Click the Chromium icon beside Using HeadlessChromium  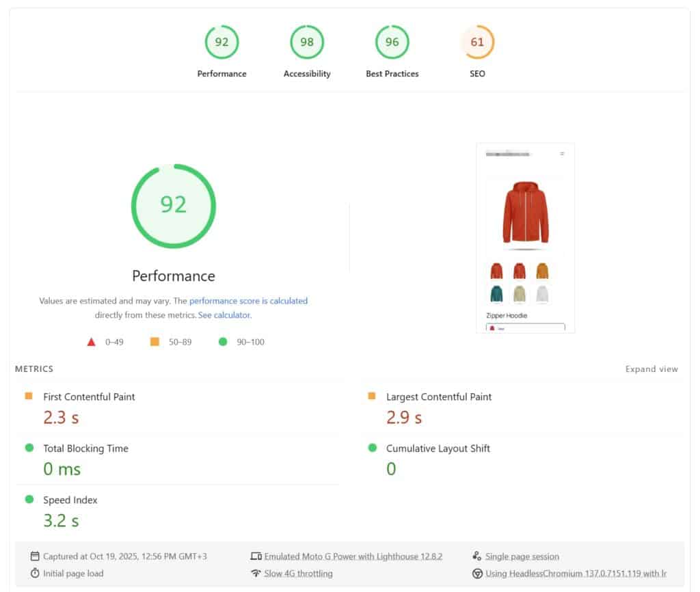(477, 574)
